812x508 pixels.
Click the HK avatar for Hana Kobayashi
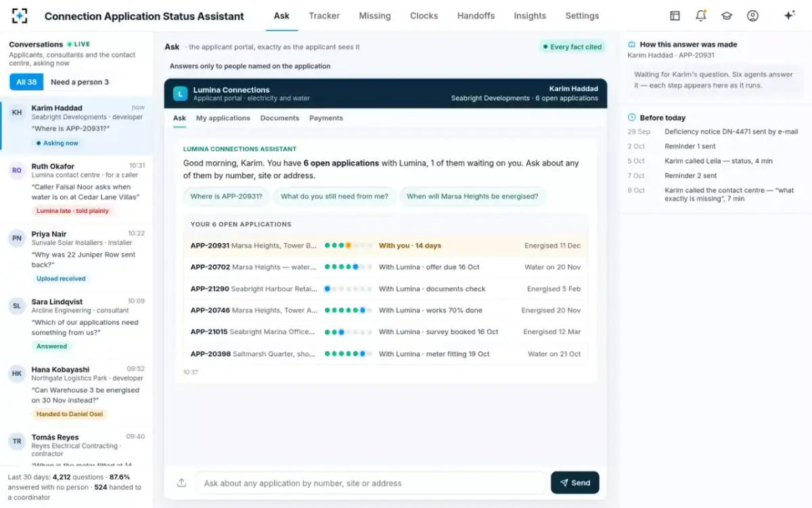[x=17, y=374]
